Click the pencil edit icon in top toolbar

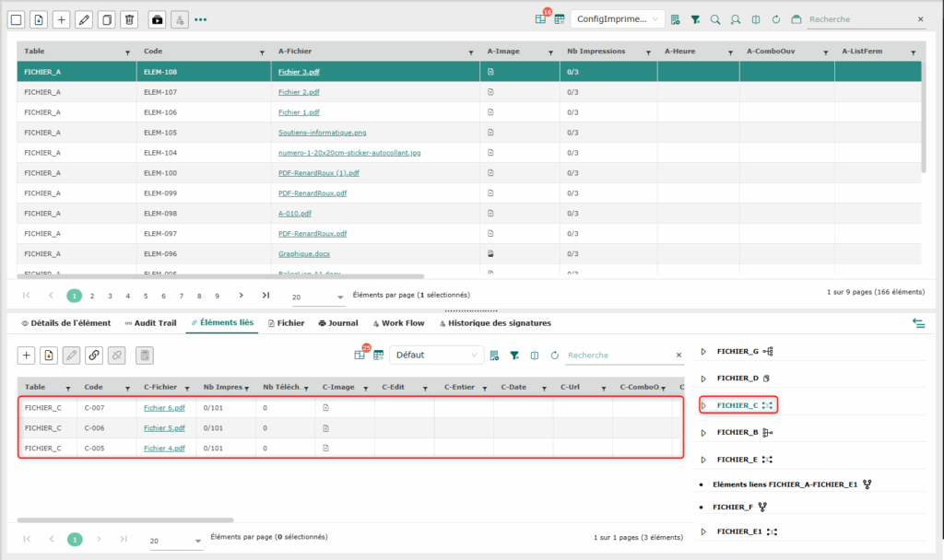click(84, 19)
